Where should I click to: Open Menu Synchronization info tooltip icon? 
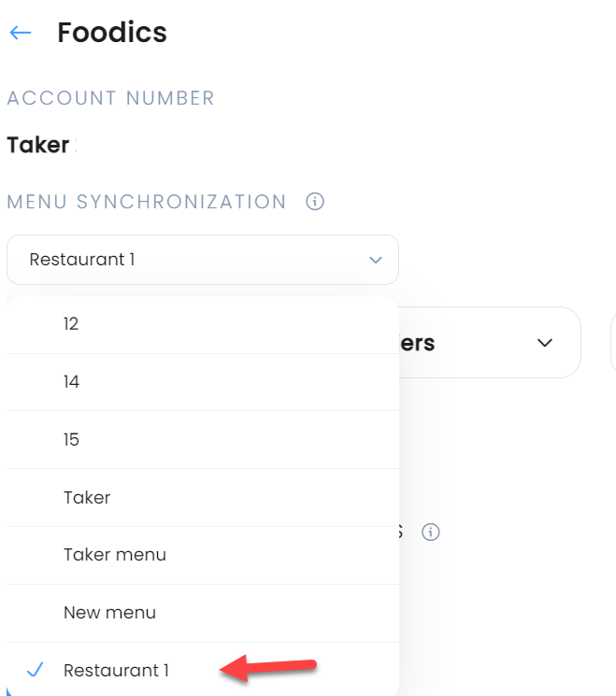coord(315,202)
